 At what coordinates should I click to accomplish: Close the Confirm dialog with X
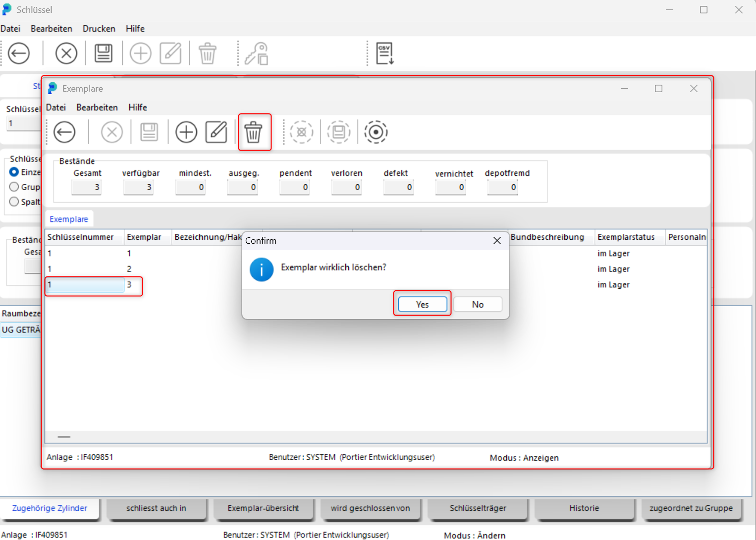[497, 241]
